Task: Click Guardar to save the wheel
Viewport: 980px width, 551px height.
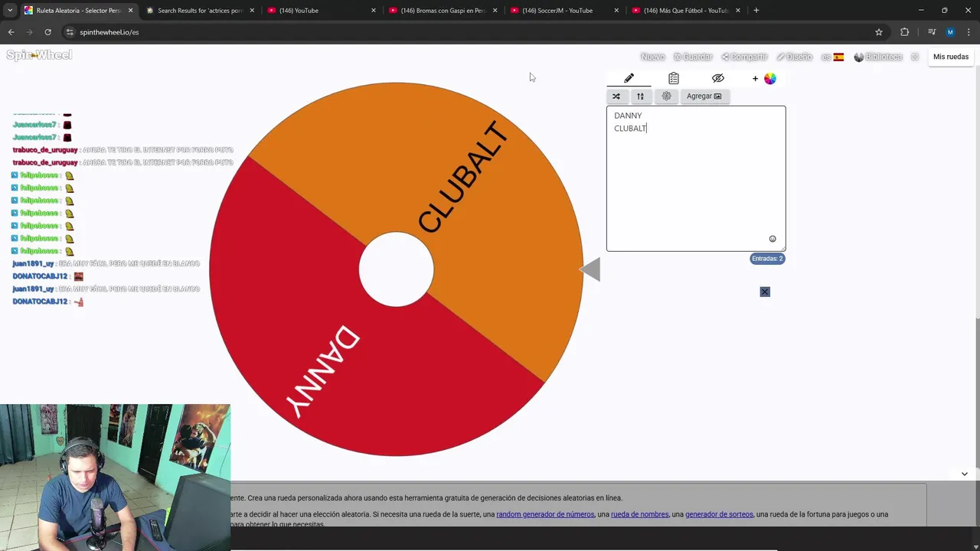Action: coord(693,57)
